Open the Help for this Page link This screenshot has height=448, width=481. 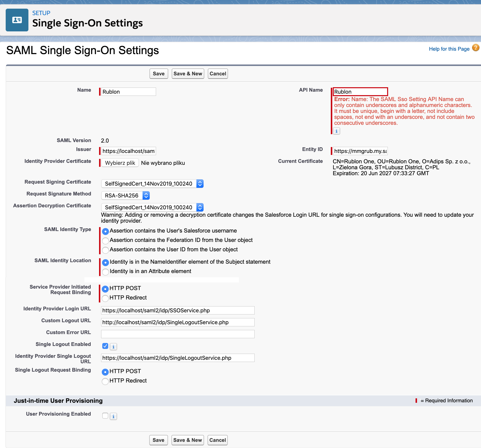449,49
